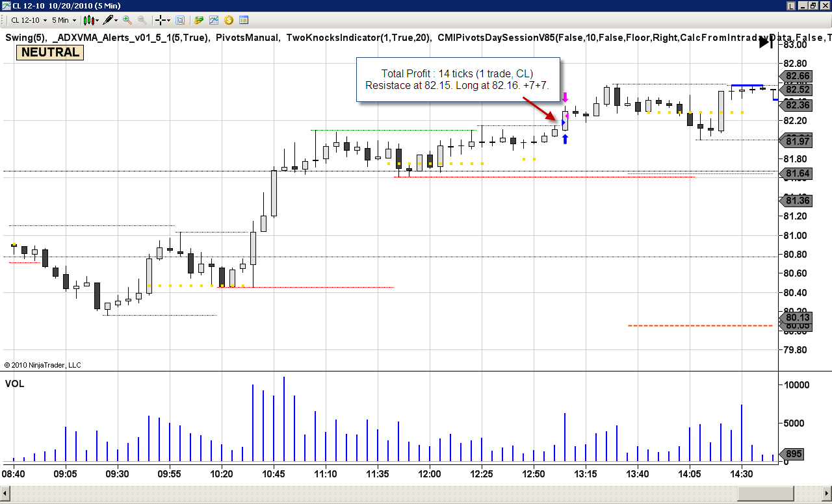Click the Swing(5) indicator label
The height and width of the screenshot is (504, 832).
coord(25,38)
